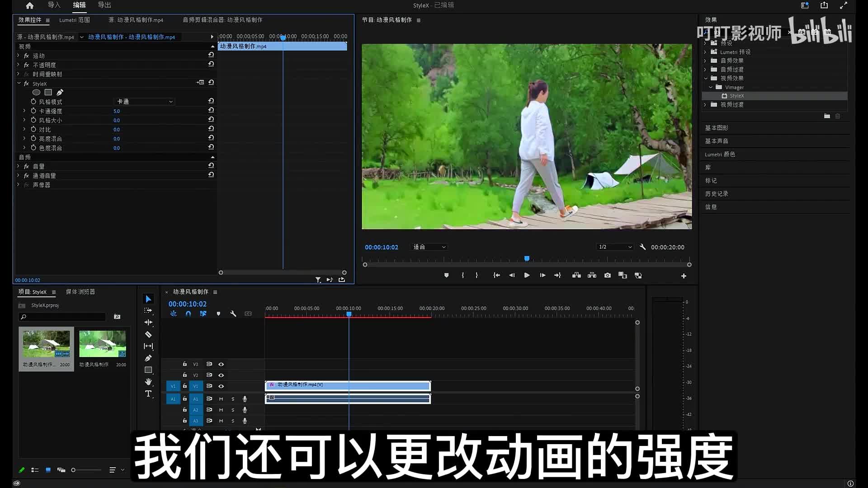Viewport: 868px width, 488px height.
Task: Select the Ripple Edit tool
Action: [148, 322]
